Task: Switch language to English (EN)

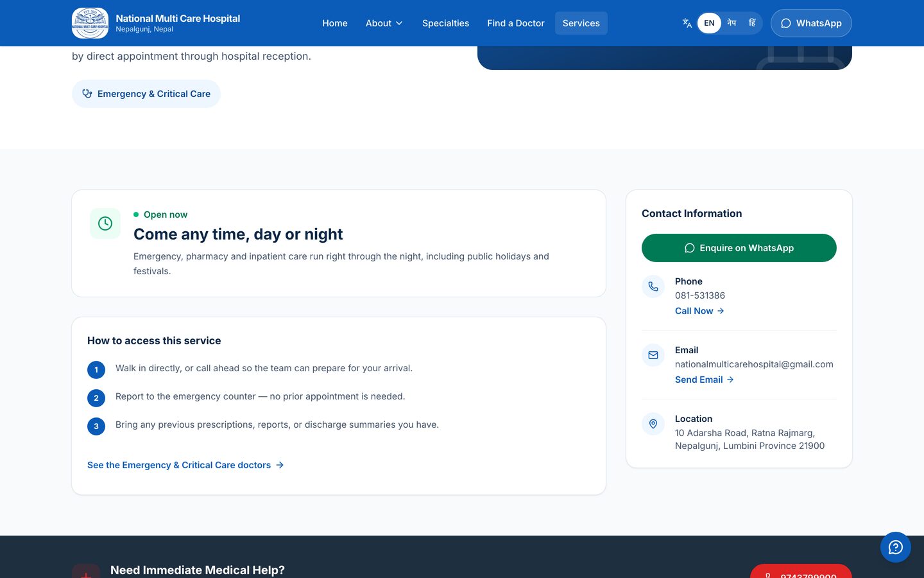Action: [709, 23]
